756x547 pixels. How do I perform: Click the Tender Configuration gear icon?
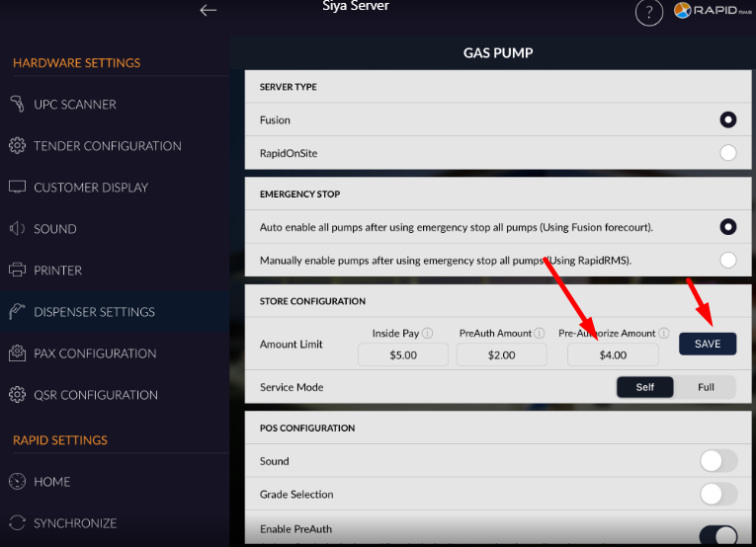(x=17, y=146)
